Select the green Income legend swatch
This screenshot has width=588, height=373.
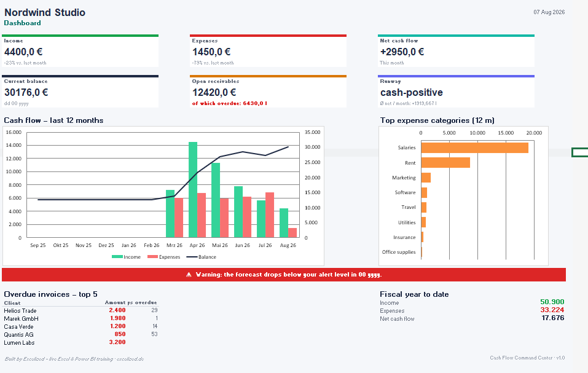pyautogui.click(x=117, y=257)
